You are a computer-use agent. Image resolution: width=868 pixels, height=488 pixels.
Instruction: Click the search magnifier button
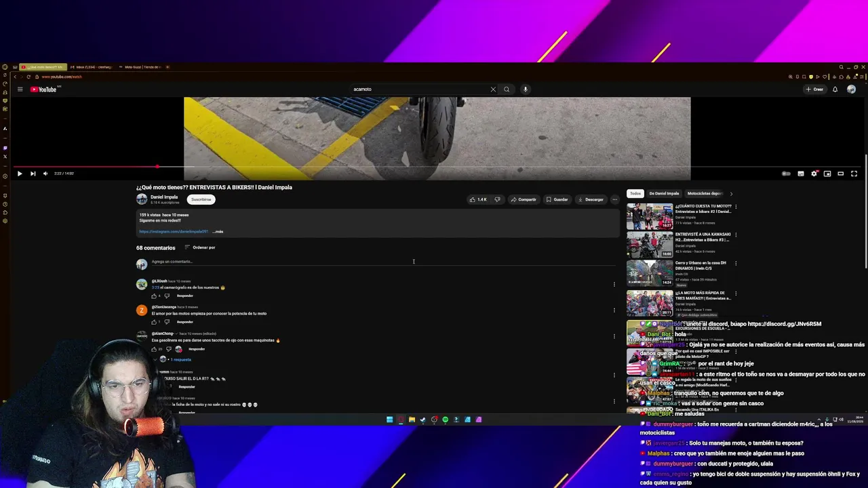point(507,89)
